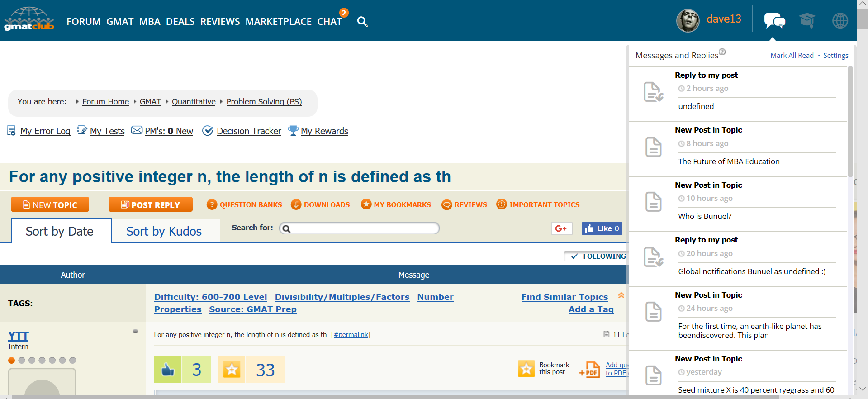Image resolution: width=868 pixels, height=399 pixels.
Task: Toggle Bookmark this post star
Action: pyautogui.click(x=526, y=369)
